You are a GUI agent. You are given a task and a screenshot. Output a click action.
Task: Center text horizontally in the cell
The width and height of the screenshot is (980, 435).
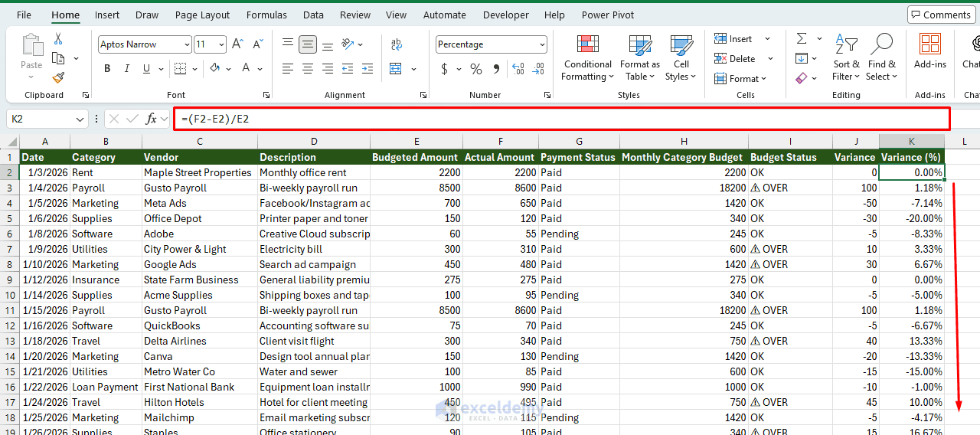pyautogui.click(x=308, y=69)
